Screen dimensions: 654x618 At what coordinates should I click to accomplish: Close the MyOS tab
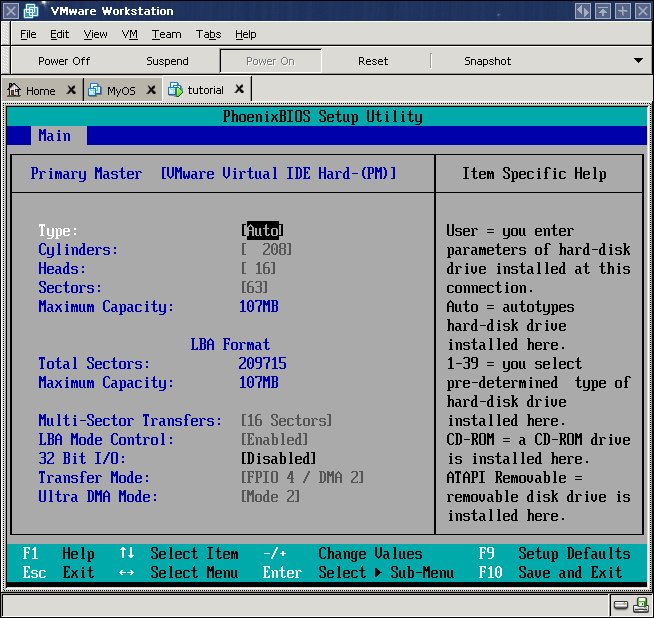point(151,89)
